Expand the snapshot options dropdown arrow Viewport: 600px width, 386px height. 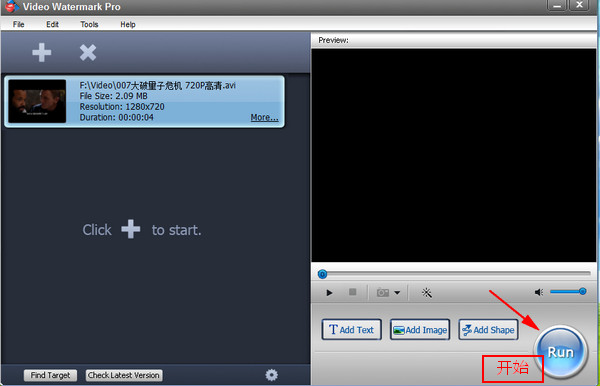point(397,293)
